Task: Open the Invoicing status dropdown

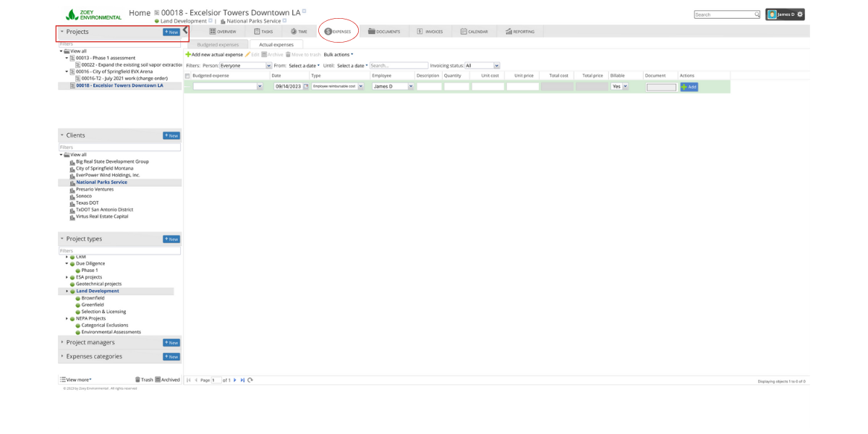Action: pos(482,66)
